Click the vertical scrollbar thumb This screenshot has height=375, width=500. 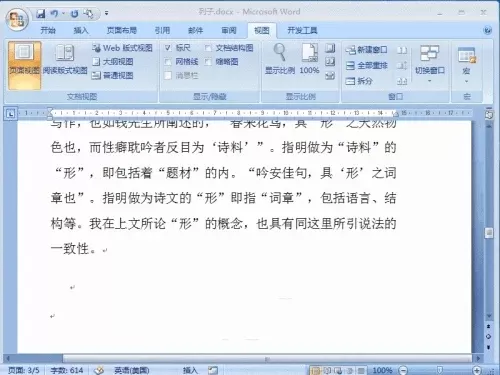click(x=489, y=232)
